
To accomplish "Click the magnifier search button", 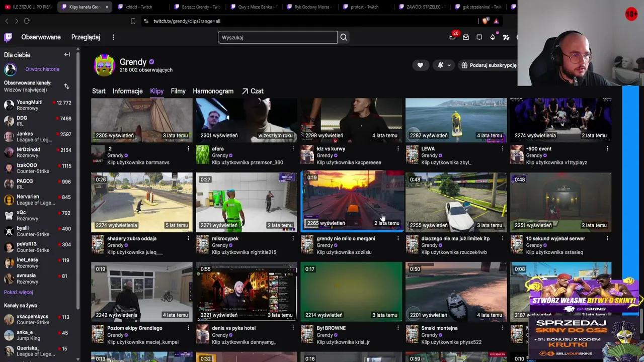I will (x=344, y=37).
